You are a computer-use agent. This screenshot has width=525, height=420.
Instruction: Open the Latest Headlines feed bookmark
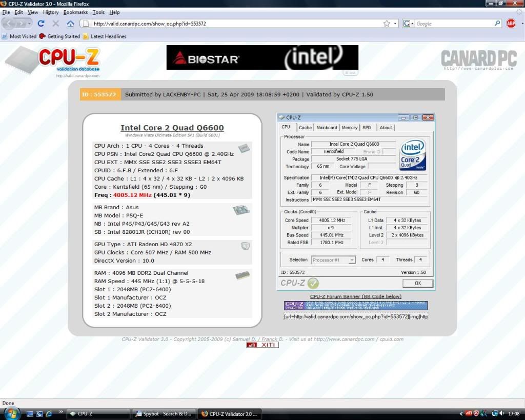click(105, 36)
